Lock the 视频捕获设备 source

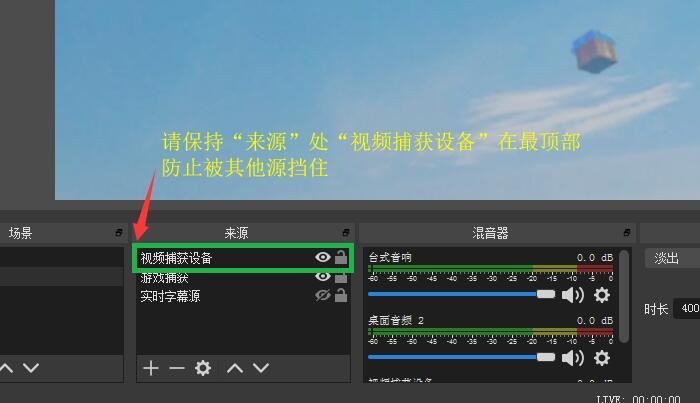pos(341,257)
